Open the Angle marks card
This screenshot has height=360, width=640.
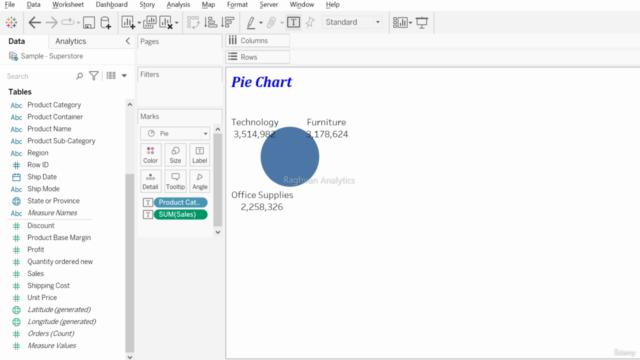click(x=200, y=181)
